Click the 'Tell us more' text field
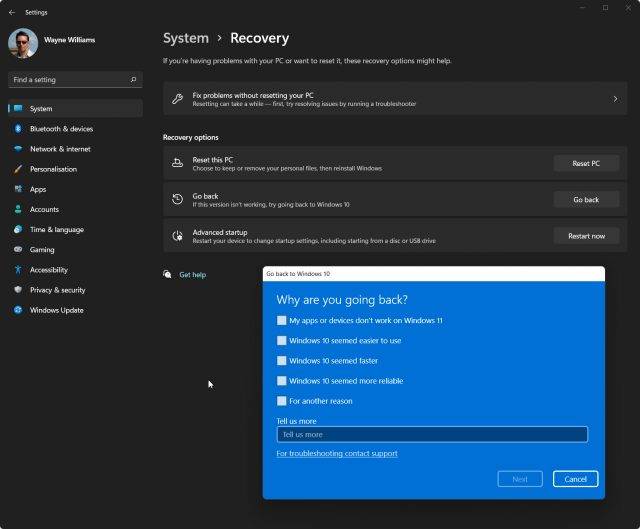Screen dimensions: 640x529 click(x=432, y=435)
